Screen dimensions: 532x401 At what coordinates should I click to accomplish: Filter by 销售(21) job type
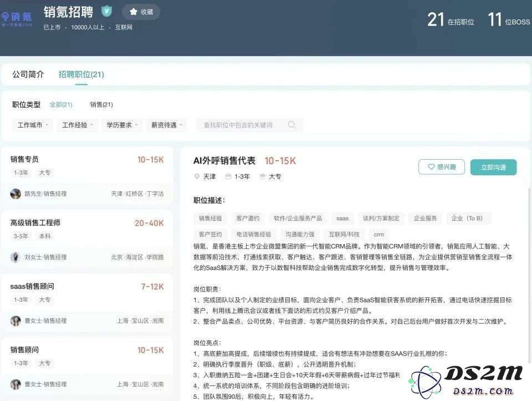coord(101,105)
